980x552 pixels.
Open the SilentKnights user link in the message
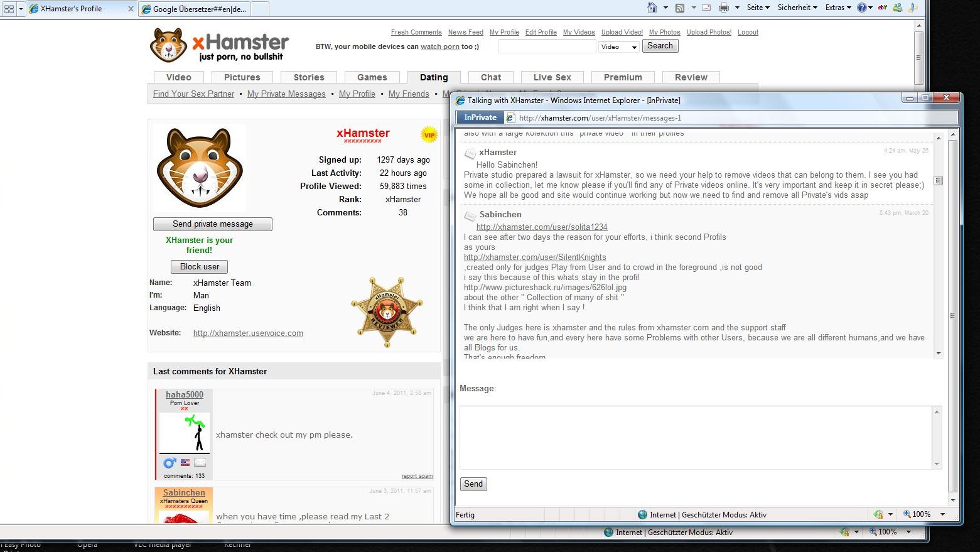point(535,257)
